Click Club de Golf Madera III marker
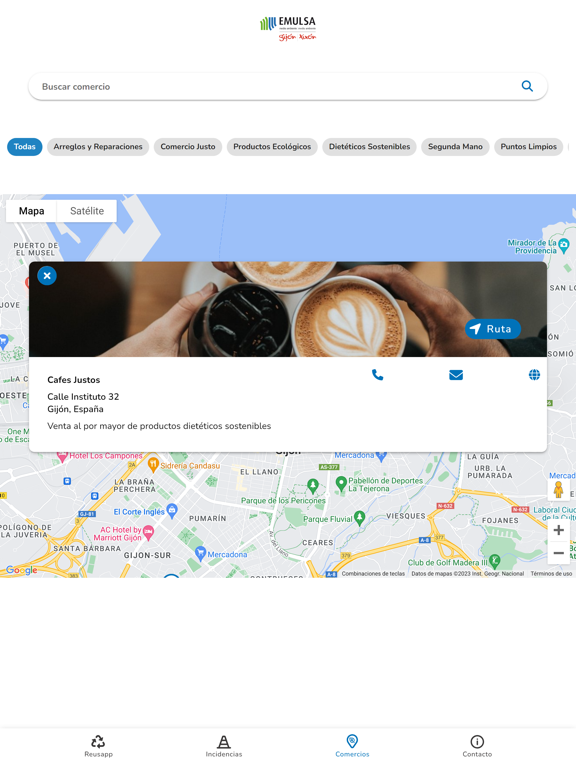576x768 pixels. [495, 561]
